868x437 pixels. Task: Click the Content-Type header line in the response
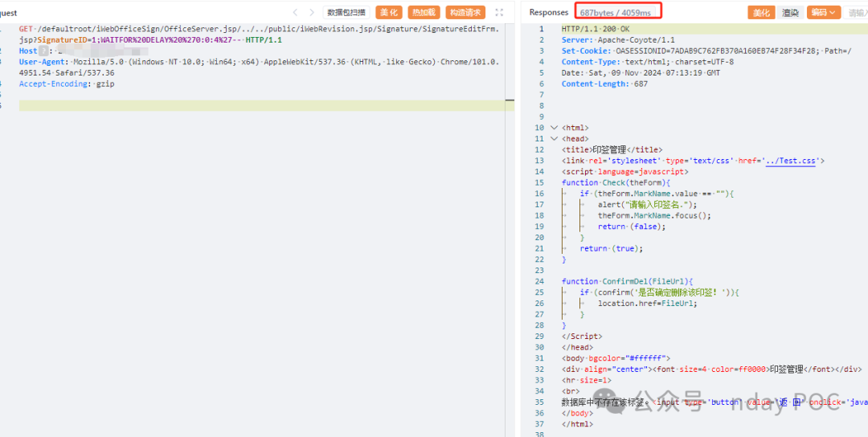click(648, 62)
